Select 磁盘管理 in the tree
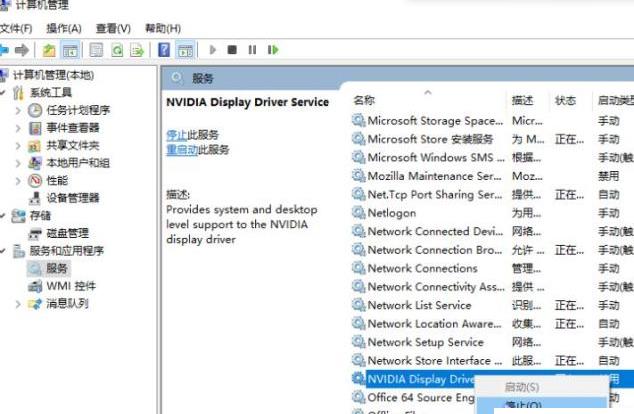The image size is (634, 414). pos(68,233)
